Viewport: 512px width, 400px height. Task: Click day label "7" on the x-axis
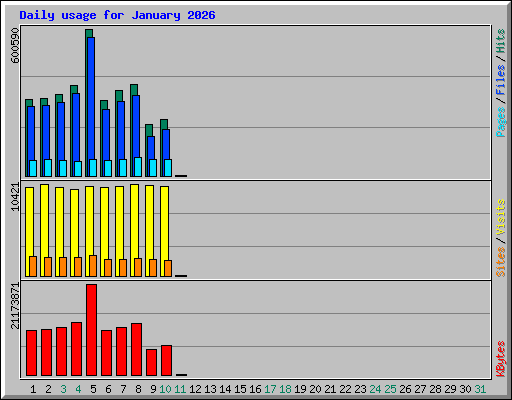123,389
